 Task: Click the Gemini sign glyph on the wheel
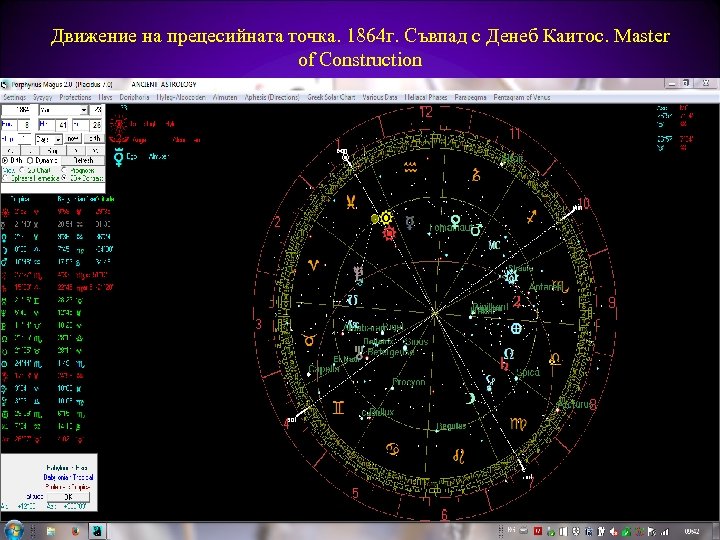point(338,407)
